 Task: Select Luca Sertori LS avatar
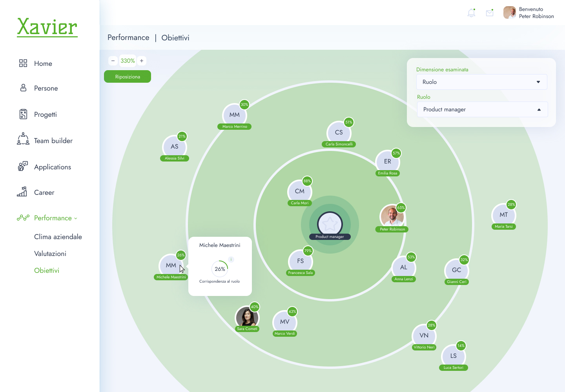click(x=454, y=356)
